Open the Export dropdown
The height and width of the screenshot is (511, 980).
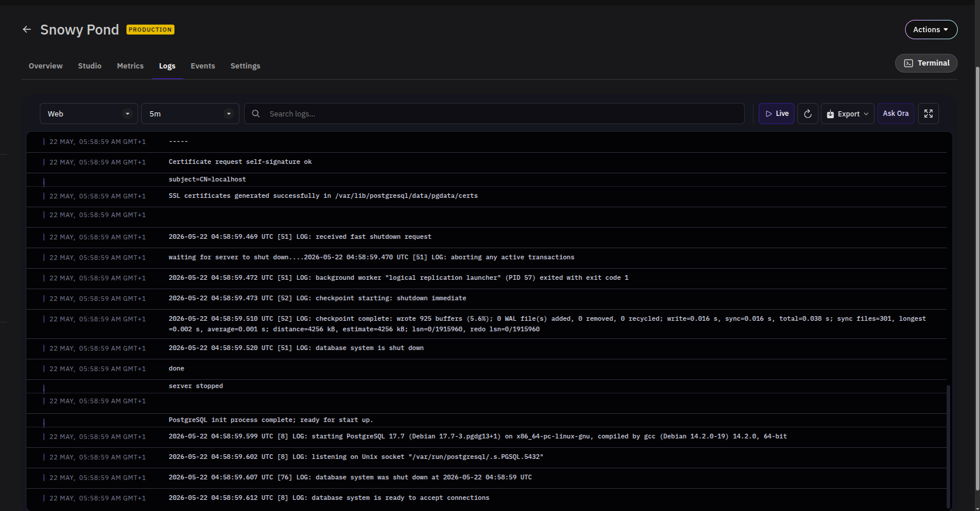click(x=848, y=114)
